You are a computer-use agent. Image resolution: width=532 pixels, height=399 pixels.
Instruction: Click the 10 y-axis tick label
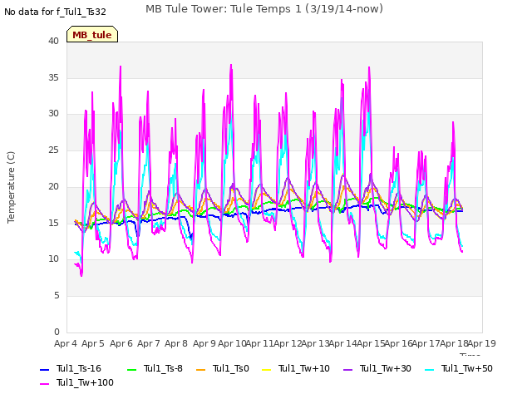pos(53,259)
